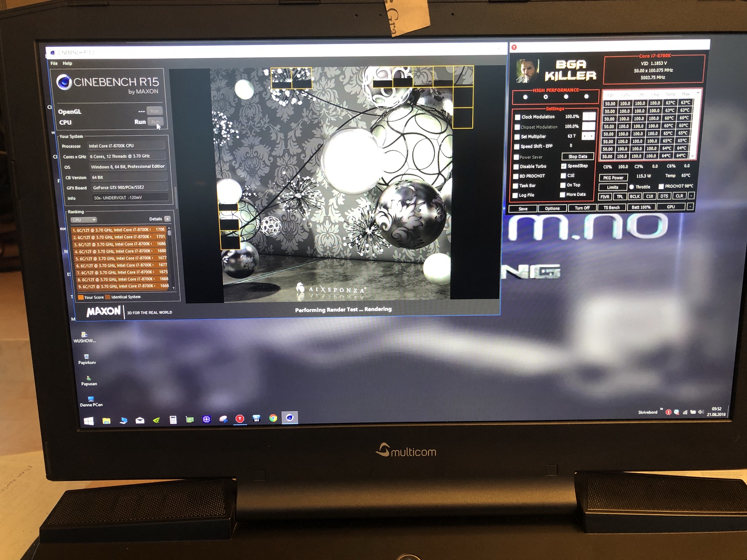Click the core table scroll-up arrow
Image resolution: width=747 pixels, height=560 pixels.
click(698, 93)
